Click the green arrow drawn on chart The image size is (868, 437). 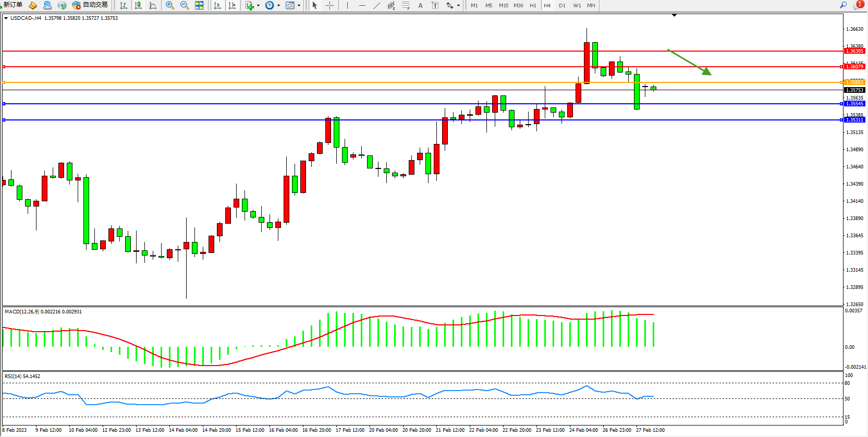click(x=689, y=62)
